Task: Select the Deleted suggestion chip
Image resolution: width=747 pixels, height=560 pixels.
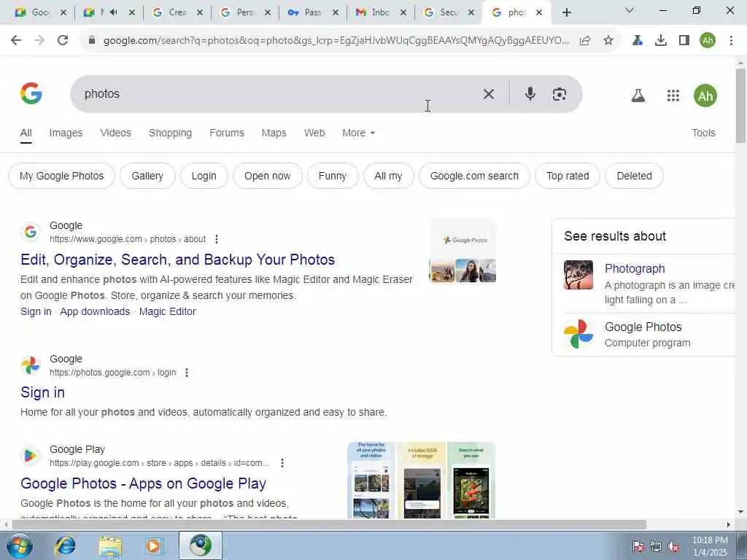Action: pos(634,176)
